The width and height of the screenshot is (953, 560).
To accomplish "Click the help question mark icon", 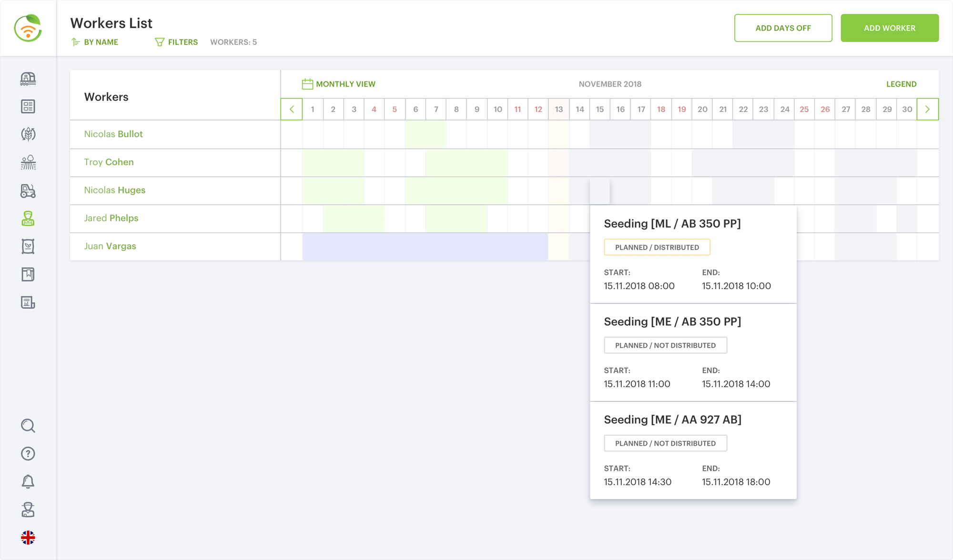I will tap(28, 453).
